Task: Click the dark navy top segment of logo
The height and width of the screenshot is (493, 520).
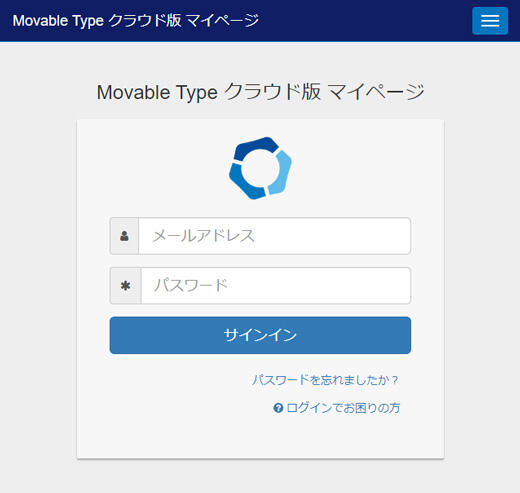Action: pyautogui.click(x=256, y=147)
